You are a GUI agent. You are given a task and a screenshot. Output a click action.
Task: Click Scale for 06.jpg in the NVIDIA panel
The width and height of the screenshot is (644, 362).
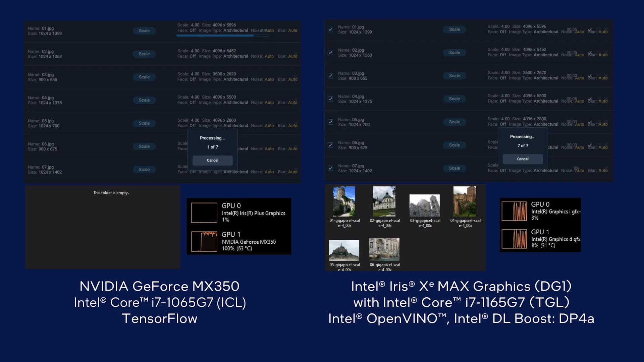pos(144,146)
